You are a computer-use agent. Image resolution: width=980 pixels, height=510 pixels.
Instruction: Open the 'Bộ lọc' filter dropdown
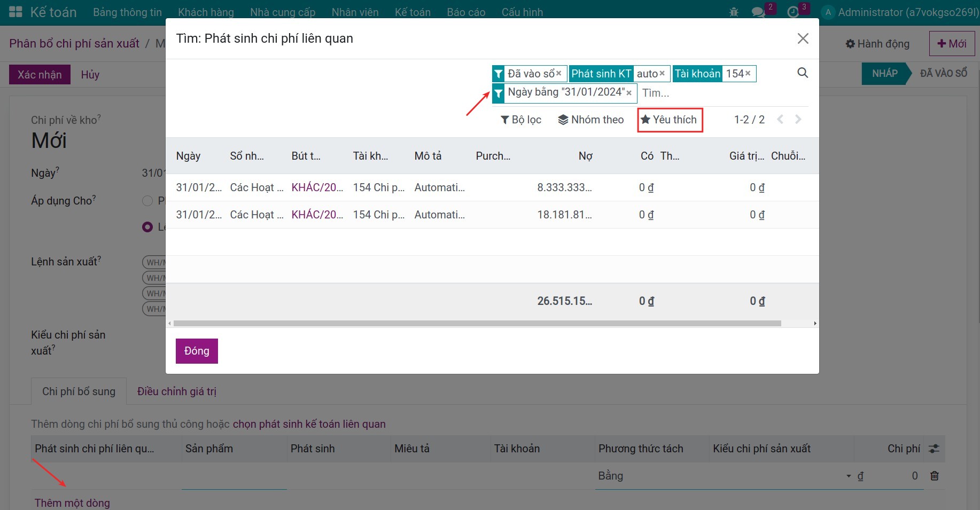point(521,120)
